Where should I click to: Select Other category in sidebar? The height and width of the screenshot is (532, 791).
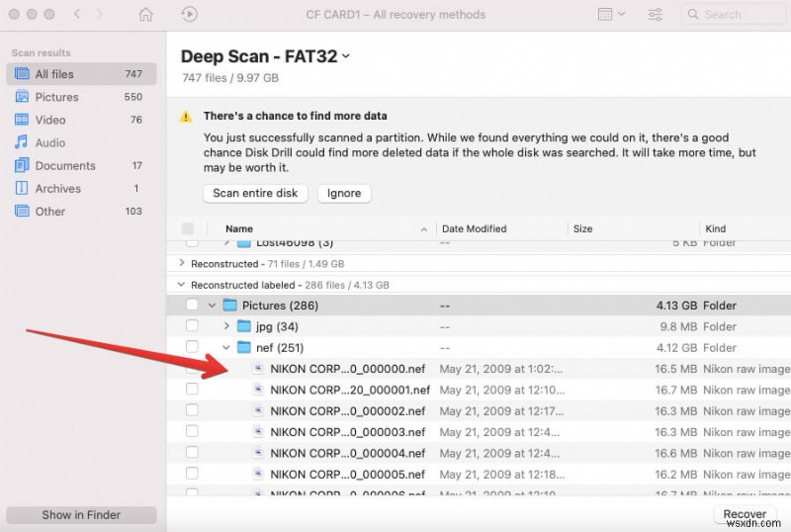pyautogui.click(x=81, y=211)
